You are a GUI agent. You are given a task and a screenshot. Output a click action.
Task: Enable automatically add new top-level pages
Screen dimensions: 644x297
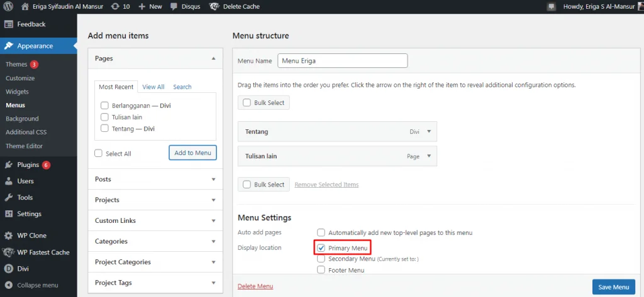(321, 232)
